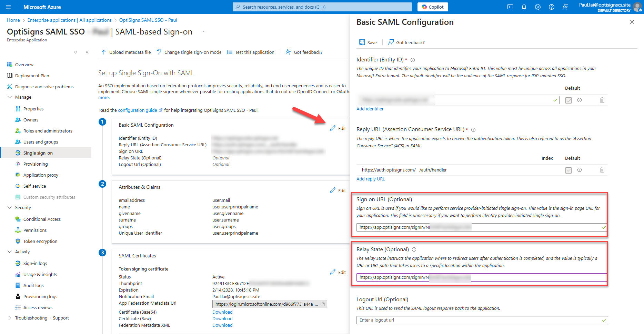Open Access reviews in sidebar
644x334 pixels.
[38, 307]
